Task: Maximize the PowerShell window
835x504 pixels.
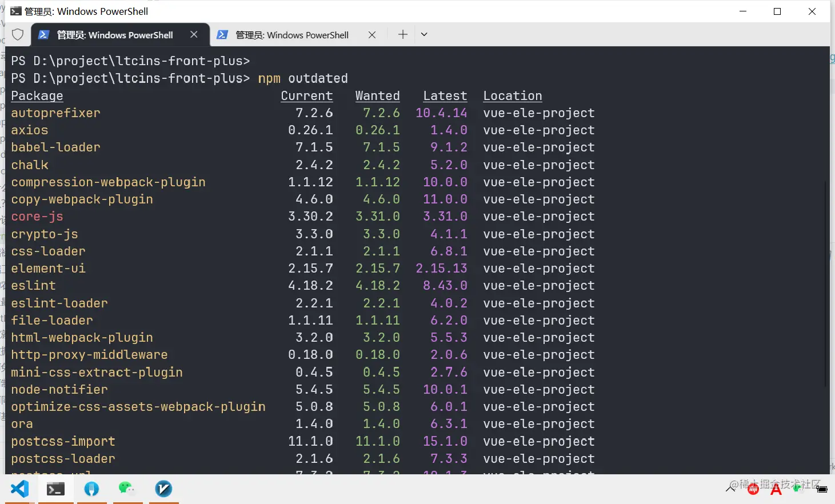Action: [777, 11]
